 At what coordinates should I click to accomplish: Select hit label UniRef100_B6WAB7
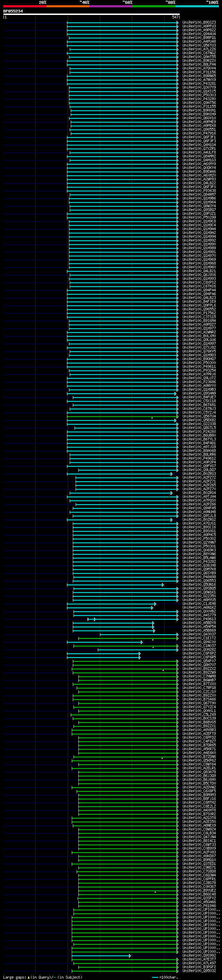199,680
